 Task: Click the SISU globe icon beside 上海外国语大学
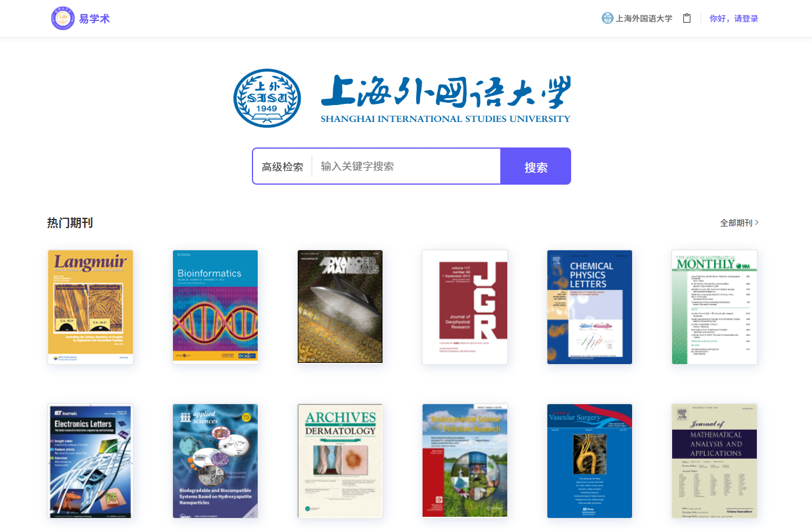pos(607,18)
